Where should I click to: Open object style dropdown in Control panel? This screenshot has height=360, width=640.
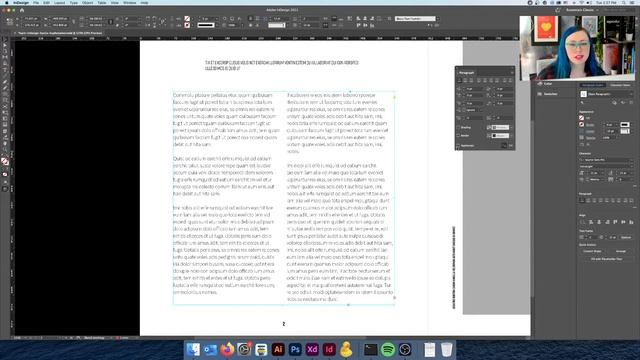coord(416,18)
